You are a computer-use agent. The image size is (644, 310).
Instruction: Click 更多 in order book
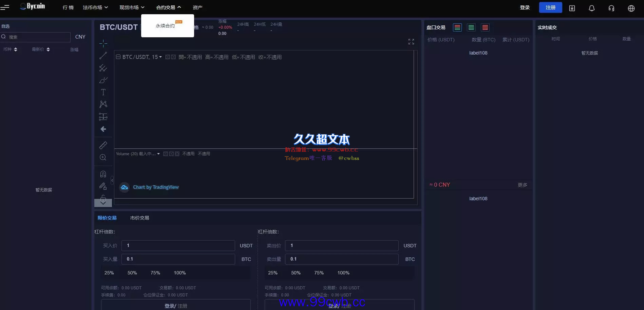pyautogui.click(x=523, y=185)
